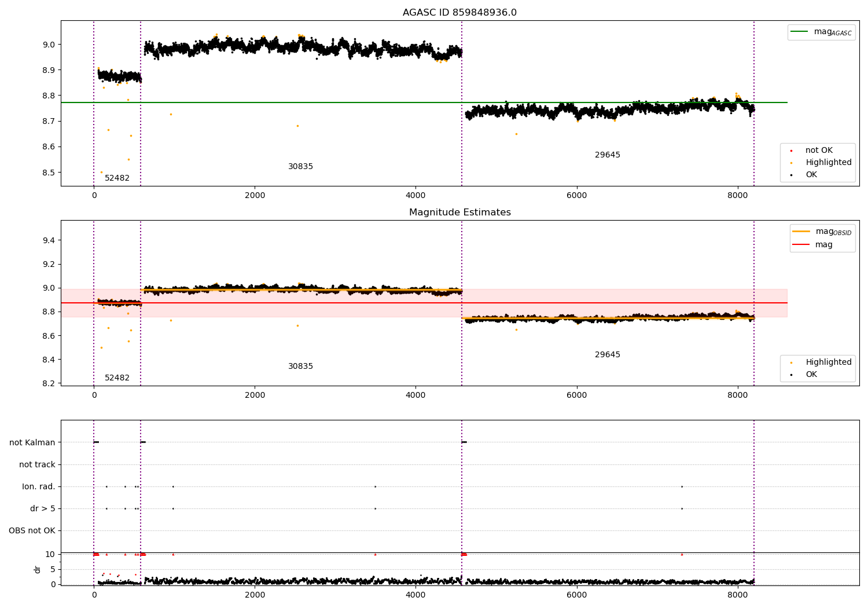Image resolution: width=868 pixels, height=608 pixels.
Task: Click the 'OBS not OK' axis label
Action: [x=32, y=530]
